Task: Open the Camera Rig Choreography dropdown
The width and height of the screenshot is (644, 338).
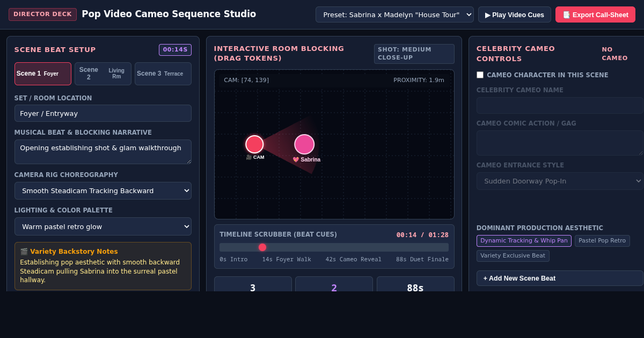Action: [103, 191]
